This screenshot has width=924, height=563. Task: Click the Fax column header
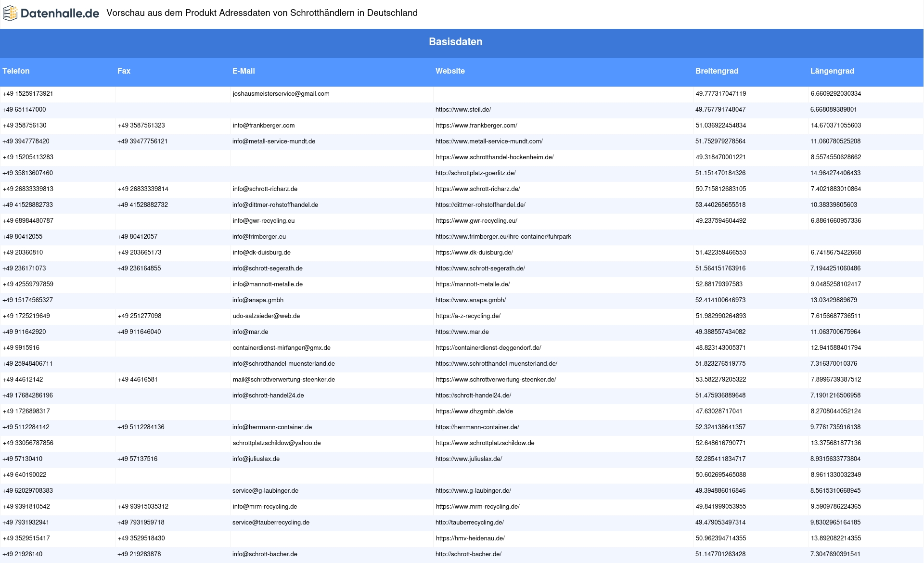pos(124,71)
